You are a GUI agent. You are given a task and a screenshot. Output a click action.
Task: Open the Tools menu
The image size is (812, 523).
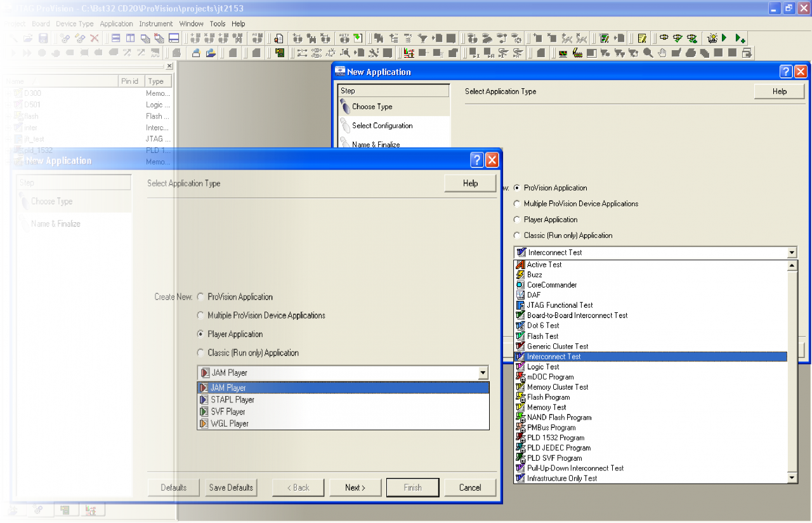tap(218, 23)
